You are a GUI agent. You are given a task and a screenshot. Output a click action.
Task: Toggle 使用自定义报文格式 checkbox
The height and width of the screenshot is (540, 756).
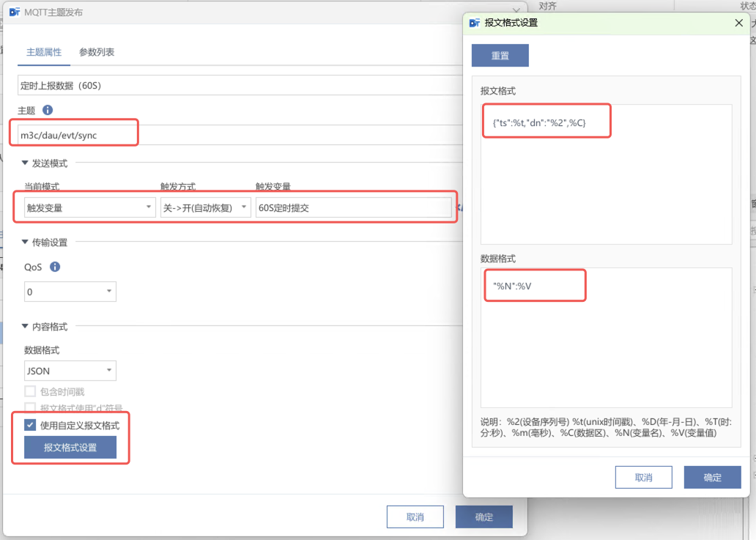30,425
